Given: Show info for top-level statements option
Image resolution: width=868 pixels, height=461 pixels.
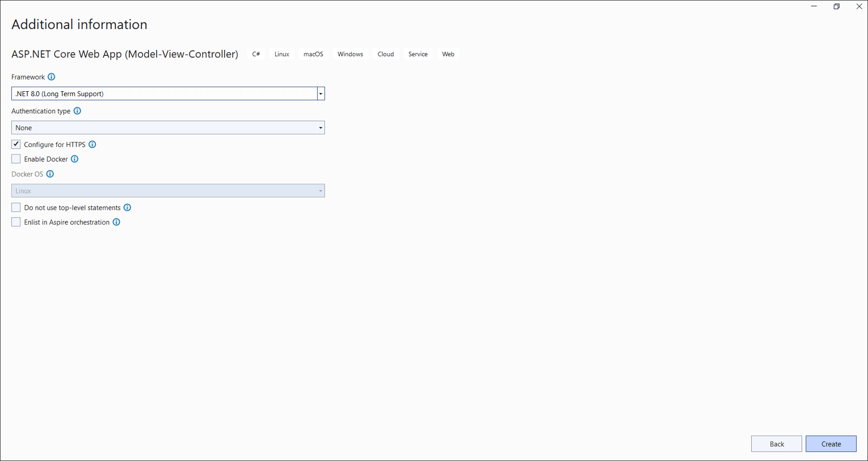Looking at the screenshot, I should pyautogui.click(x=127, y=208).
